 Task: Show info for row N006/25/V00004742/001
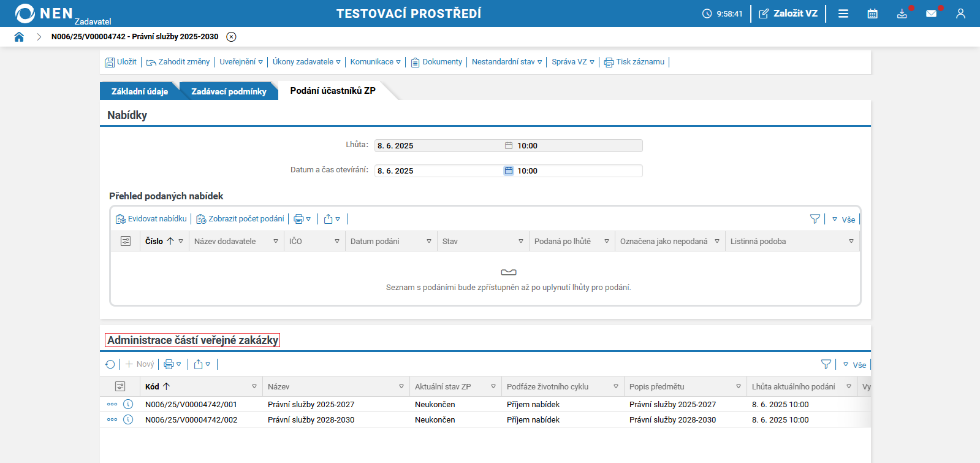[128, 404]
